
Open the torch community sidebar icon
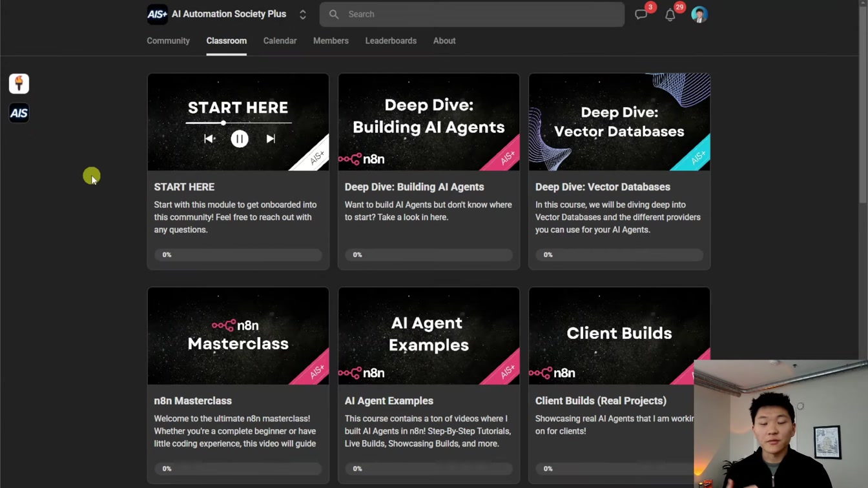pyautogui.click(x=19, y=83)
